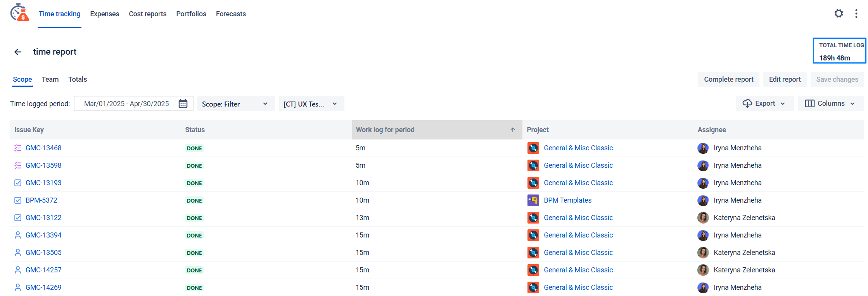This screenshot has width=868, height=296.
Task: Click the back arrow beside time report
Action: (18, 52)
